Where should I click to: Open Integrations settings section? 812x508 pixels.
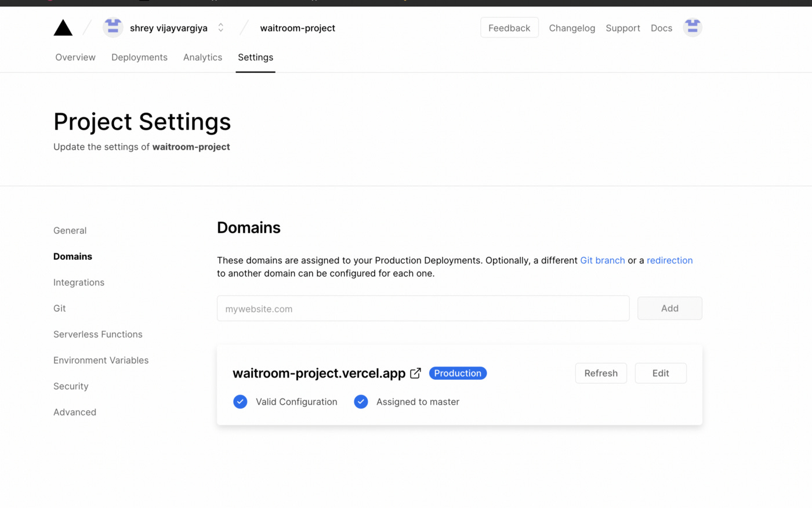click(x=79, y=282)
